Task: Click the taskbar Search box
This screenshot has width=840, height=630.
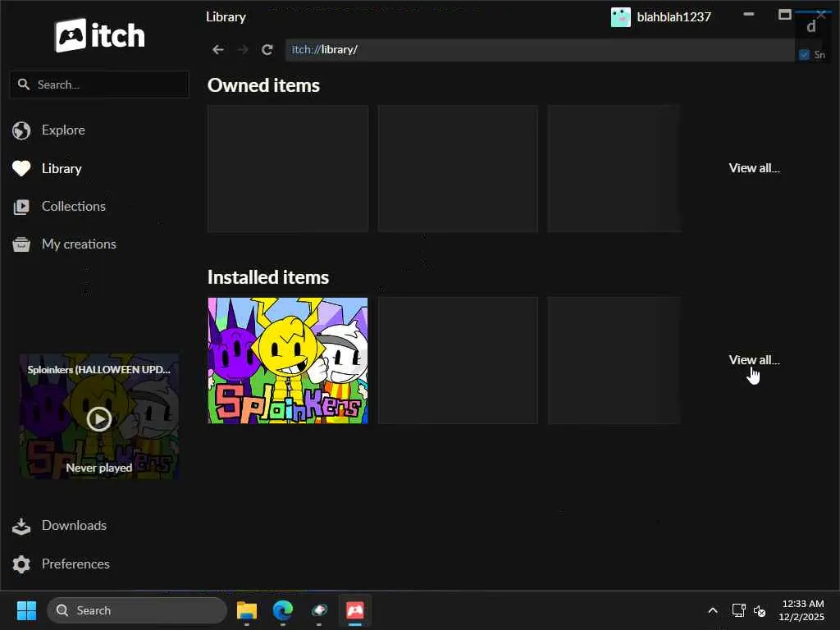Action: tap(137, 610)
